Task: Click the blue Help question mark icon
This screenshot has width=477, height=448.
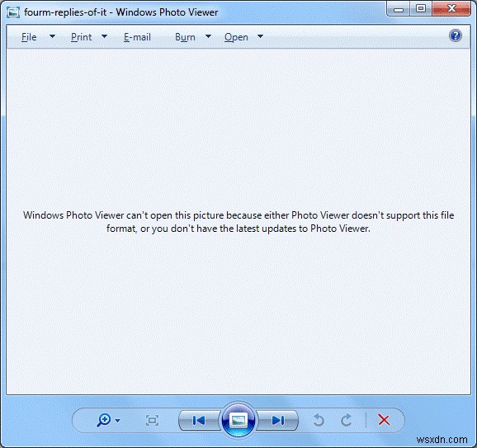Action: [456, 35]
